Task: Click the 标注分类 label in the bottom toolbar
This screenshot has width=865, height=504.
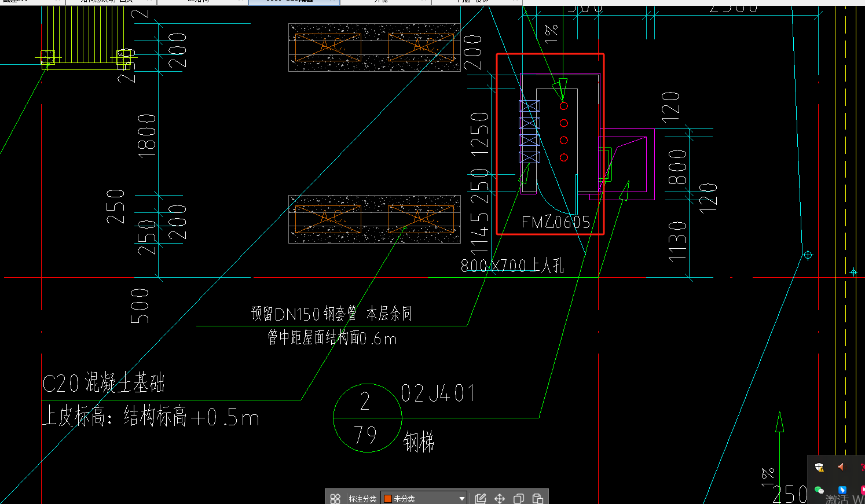Action: [x=362, y=499]
